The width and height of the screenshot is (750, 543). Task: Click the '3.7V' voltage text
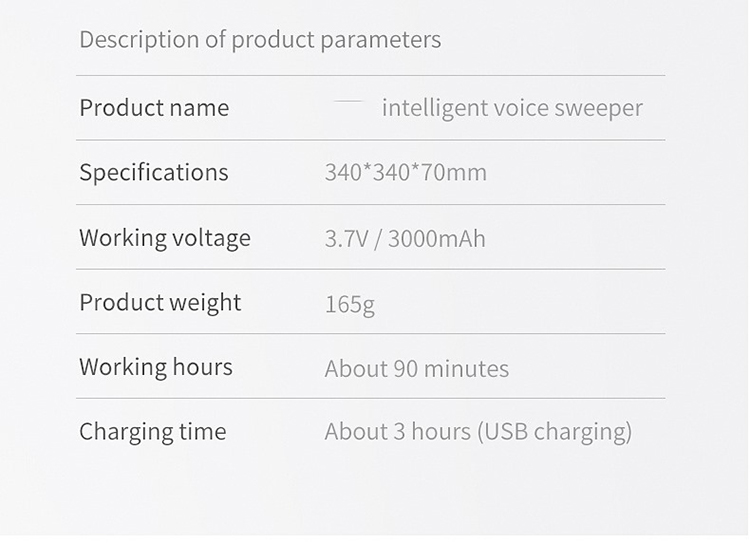[345, 239]
